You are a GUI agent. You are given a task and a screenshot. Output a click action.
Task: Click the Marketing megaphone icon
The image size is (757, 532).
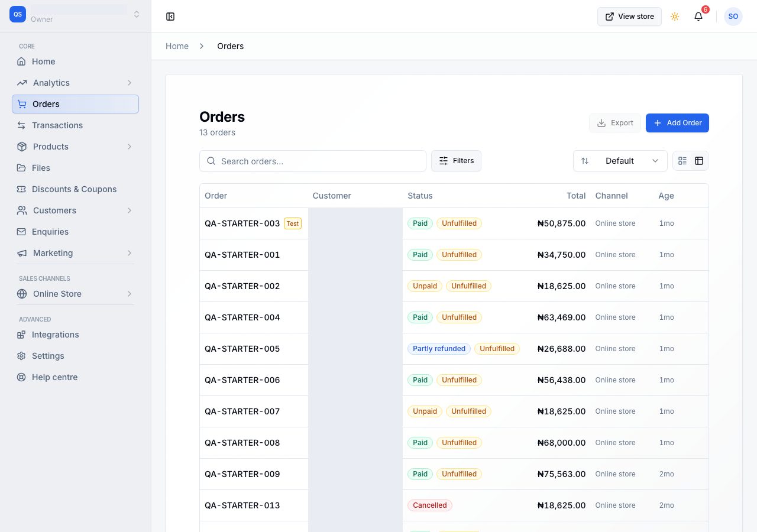(x=22, y=253)
